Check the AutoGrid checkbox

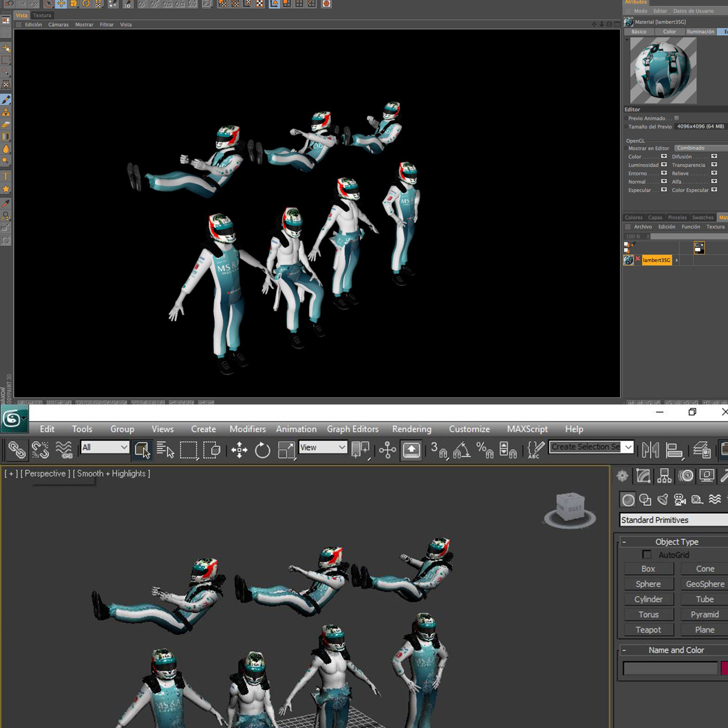646,555
